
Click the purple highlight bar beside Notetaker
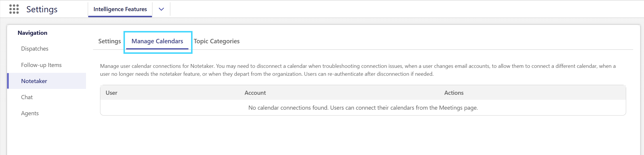8,81
